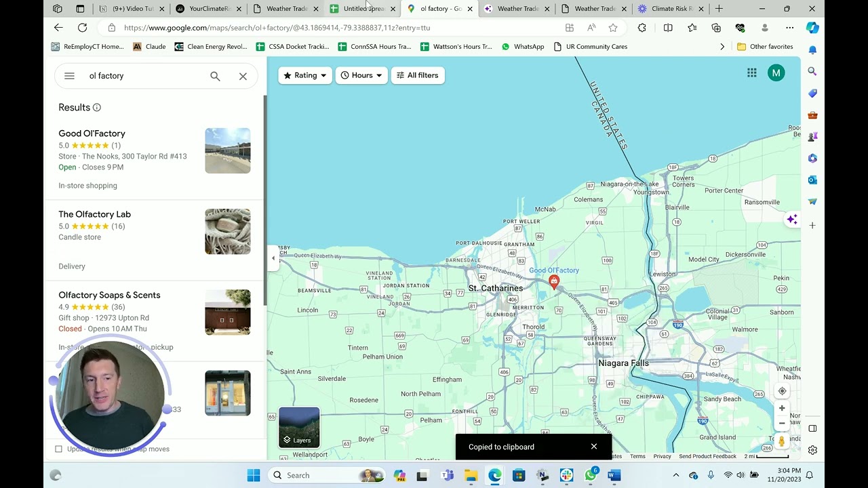Open the sidebar notifications bell
This screenshot has height=488, width=868.
coord(812,50)
